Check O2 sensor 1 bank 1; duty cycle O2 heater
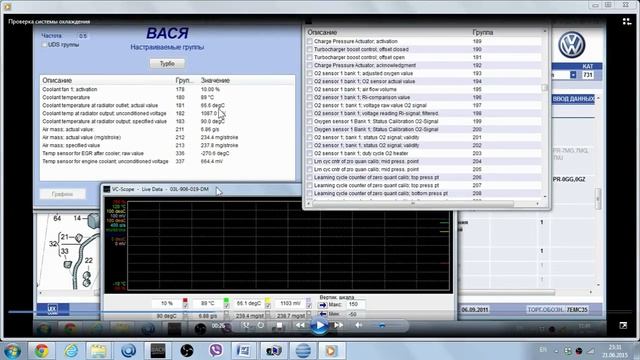The width and height of the screenshot is (640, 360). pos(310,153)
